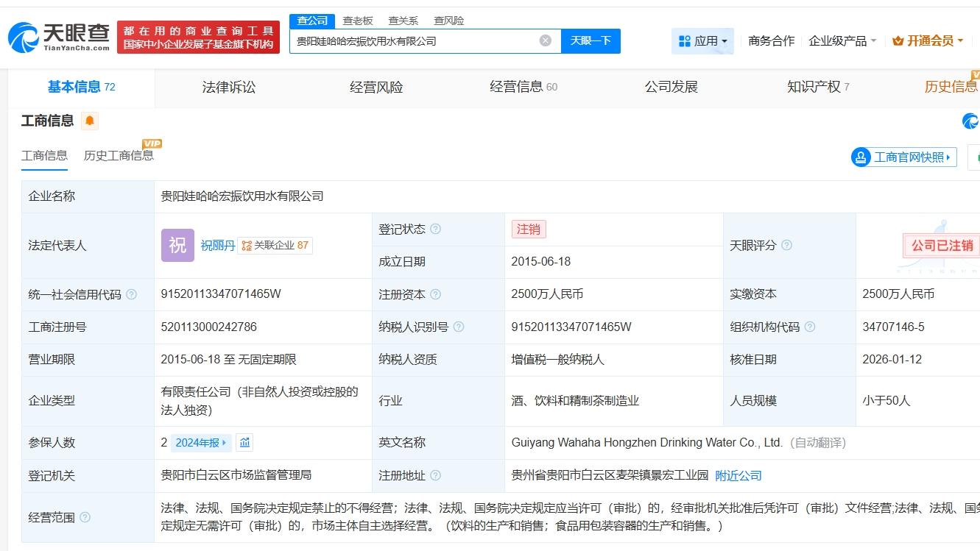Click the 天眼一下 search button
Image resolution: width=980 pixels, height=551 pixels.
tap(591, 41)
